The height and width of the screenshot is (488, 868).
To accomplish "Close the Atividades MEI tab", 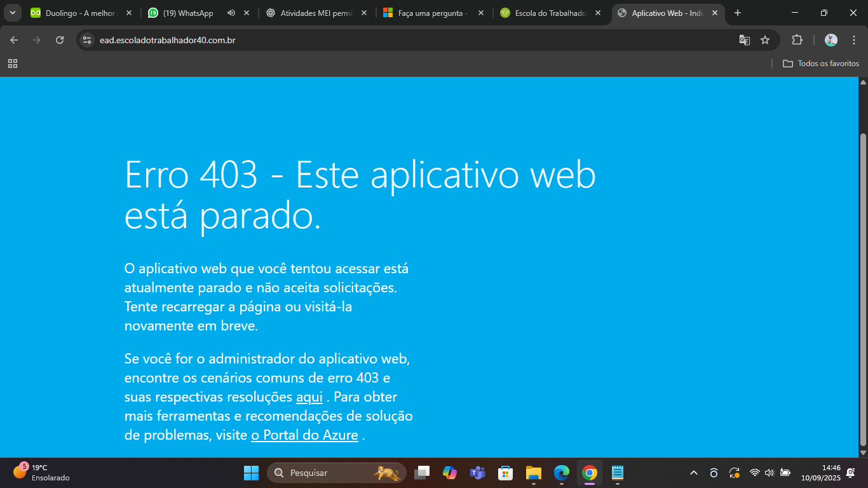I will (363, 13).
